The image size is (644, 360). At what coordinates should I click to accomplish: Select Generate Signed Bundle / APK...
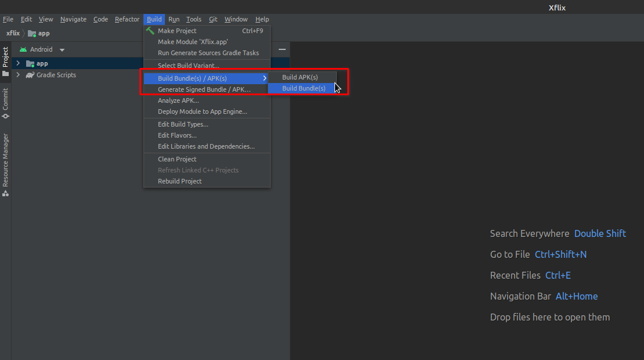[x=207, y=89]
